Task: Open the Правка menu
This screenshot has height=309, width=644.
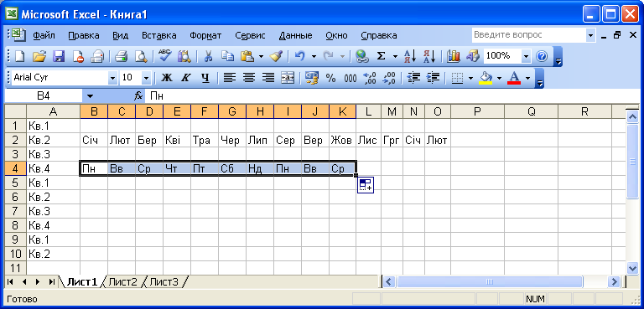Action: click(83, 36)
